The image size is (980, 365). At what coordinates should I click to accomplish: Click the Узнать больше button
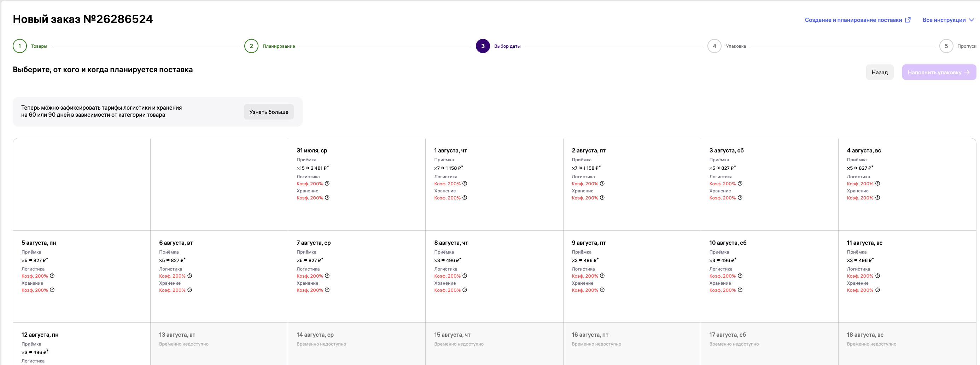tap(269, 112)
